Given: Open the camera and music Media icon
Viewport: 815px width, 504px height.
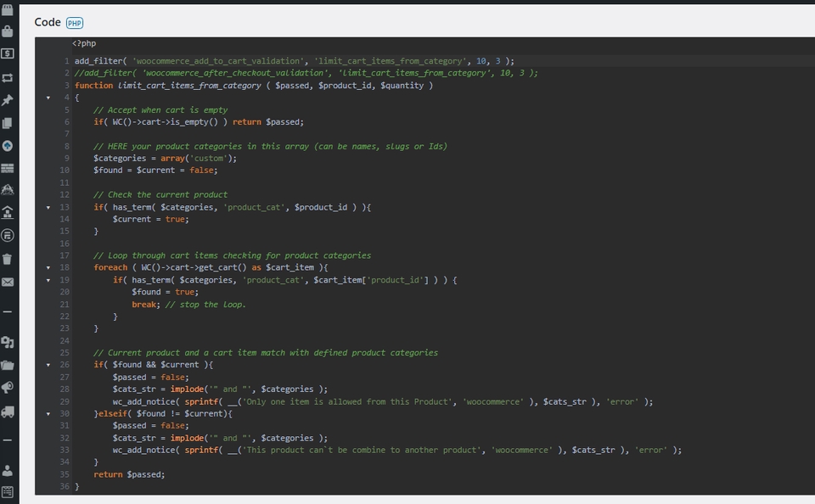Looking at the screenshot, I should pos(8,342).
